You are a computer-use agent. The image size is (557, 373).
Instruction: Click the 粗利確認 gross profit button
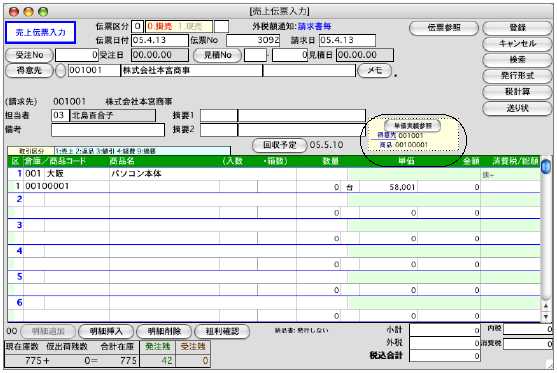[x=222, y=331]
